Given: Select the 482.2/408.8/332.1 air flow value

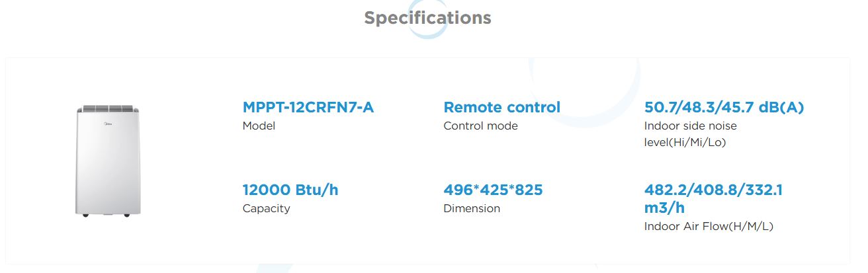Looking at the screenshot, I should click(713, 190).
